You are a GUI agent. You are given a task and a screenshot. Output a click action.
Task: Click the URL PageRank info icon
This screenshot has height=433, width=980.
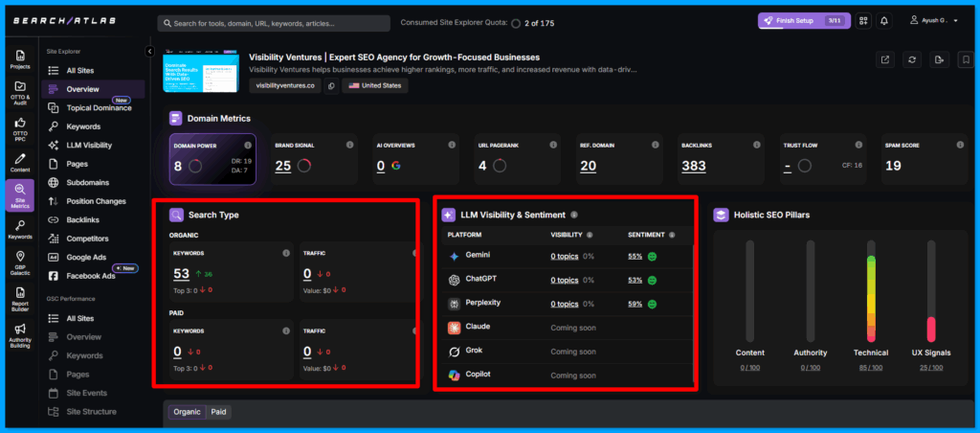(553, 146)
